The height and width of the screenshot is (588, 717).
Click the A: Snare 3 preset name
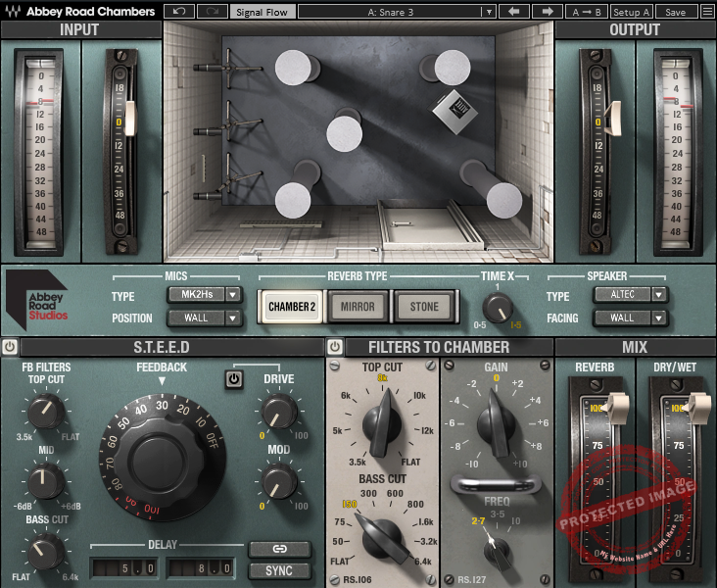pos(390,12)
